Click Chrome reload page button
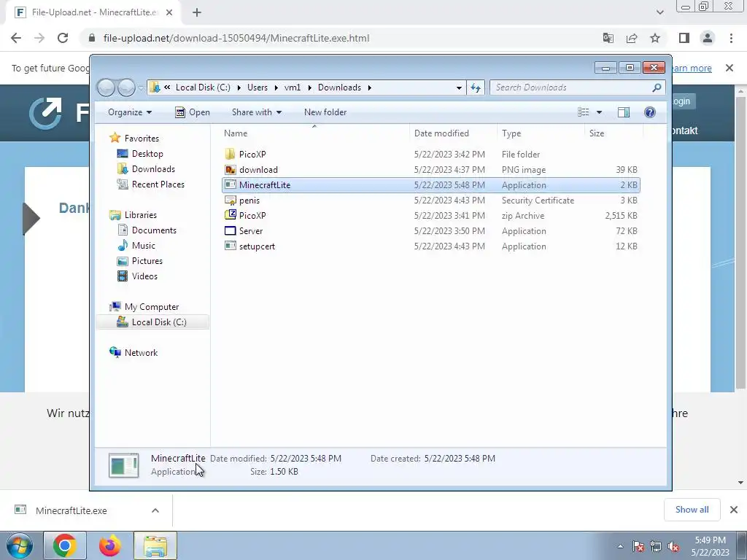 (x=63, y=38)
